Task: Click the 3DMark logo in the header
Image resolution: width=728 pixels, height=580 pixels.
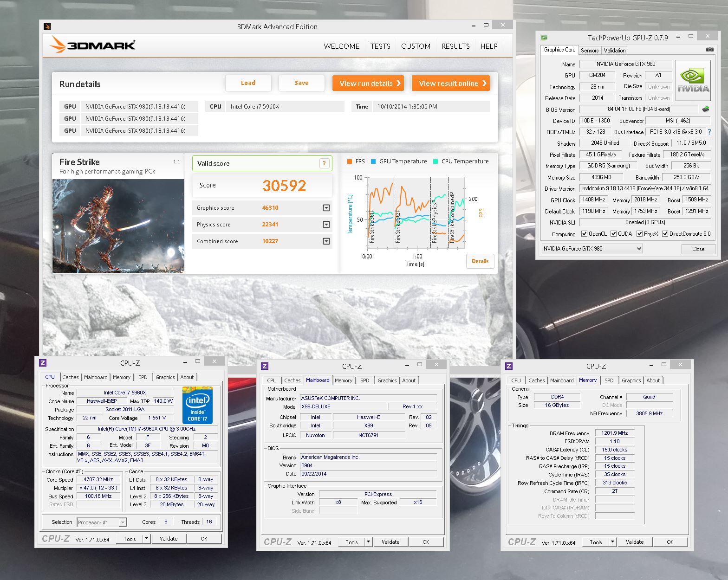Action: (93, 45)
